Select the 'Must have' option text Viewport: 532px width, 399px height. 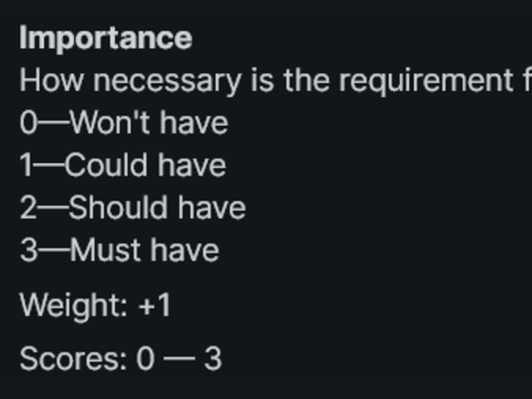(144, 251)
